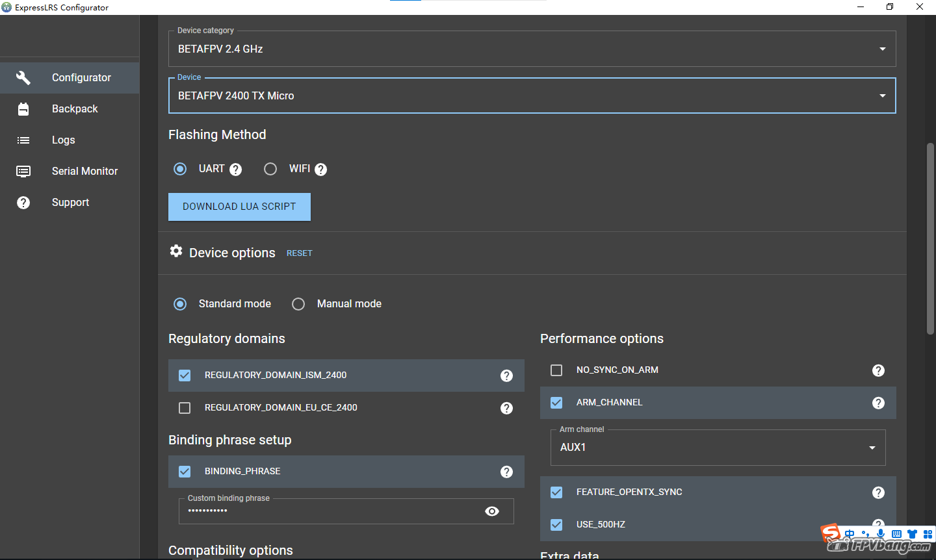Toggle the ARM_CHANNEL checkbox
Viewport: 936px width, 560px height.
pyautogui.click(x=556, y=403)
